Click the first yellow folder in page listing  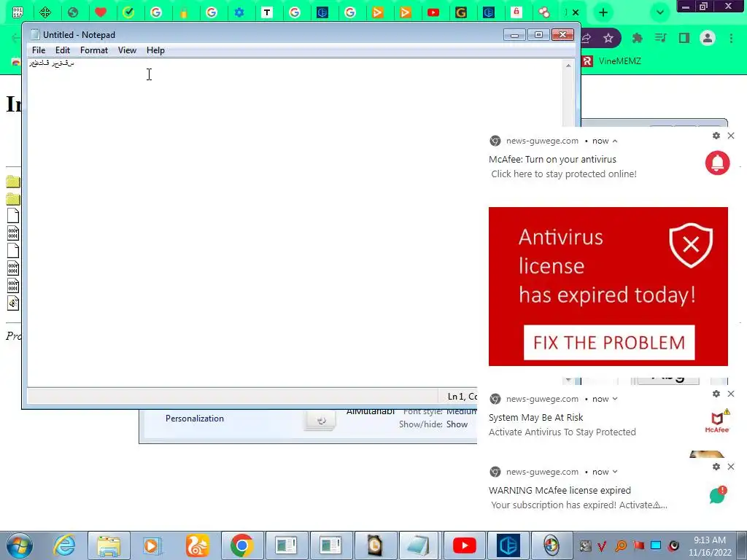[x=13, y=182]
